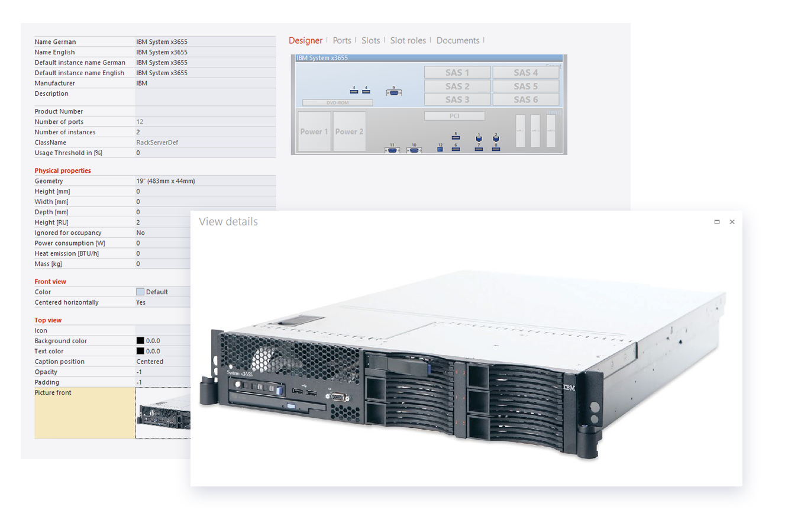The image size is (788, 532).
Task: Click USB port 4 on the front view
Action: pyautogui.click(x=366, y=92)
